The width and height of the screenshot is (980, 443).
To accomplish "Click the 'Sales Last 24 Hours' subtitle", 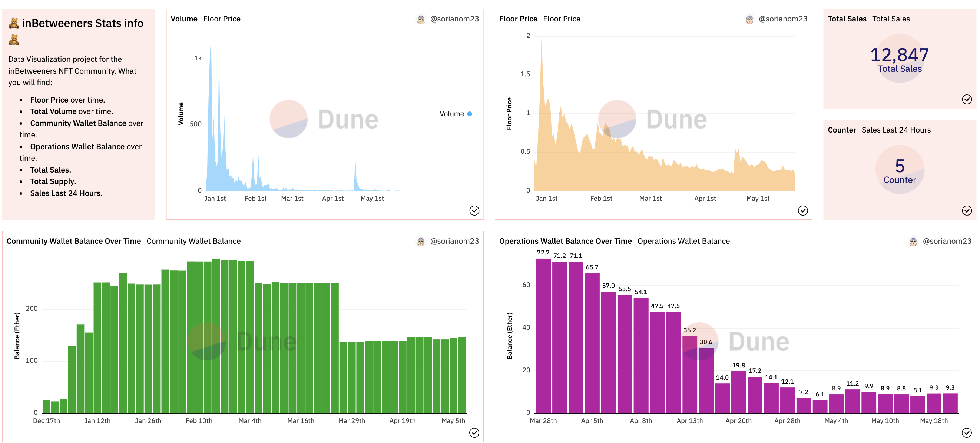I will [x=896, y=130].
